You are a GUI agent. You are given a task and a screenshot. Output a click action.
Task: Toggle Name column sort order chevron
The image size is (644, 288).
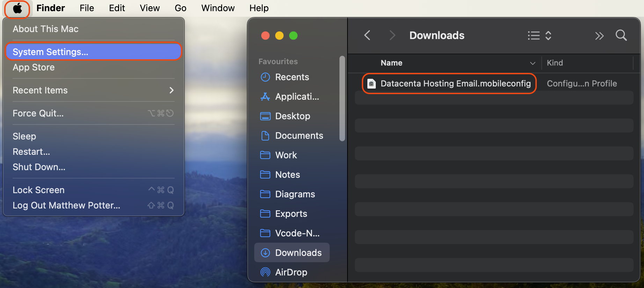533,63
